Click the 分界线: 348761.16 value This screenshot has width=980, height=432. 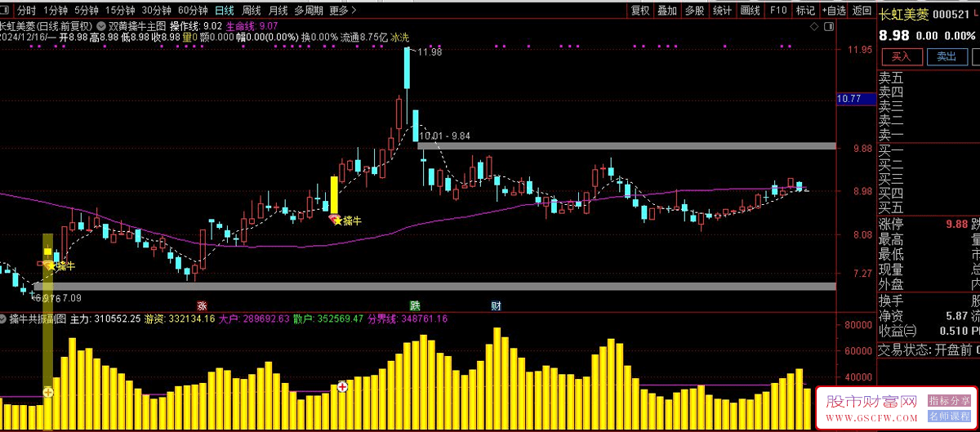coord(408,318)
